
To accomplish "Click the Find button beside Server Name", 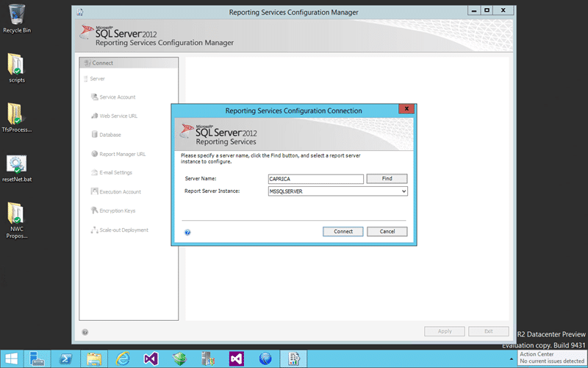I will 387,179.
